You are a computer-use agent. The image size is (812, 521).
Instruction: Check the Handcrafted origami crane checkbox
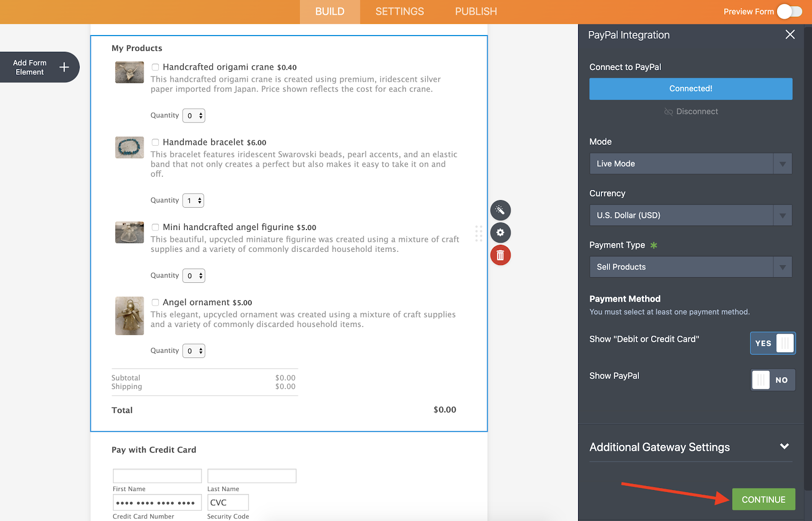pos(155,67)
